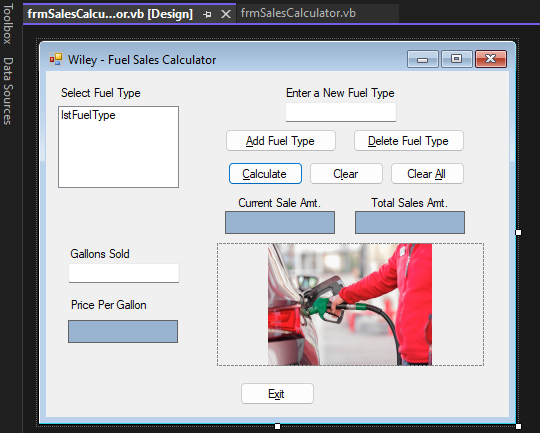The width and height of the screenshot is (540, 433).
Task: Select the lstFuelType list box
Action: (118, 147)
